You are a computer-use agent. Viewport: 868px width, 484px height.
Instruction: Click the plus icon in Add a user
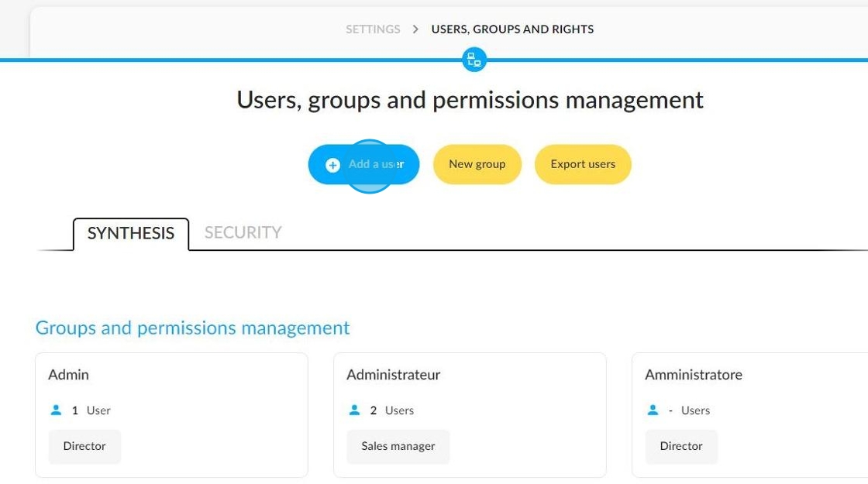tap(332, 165)
